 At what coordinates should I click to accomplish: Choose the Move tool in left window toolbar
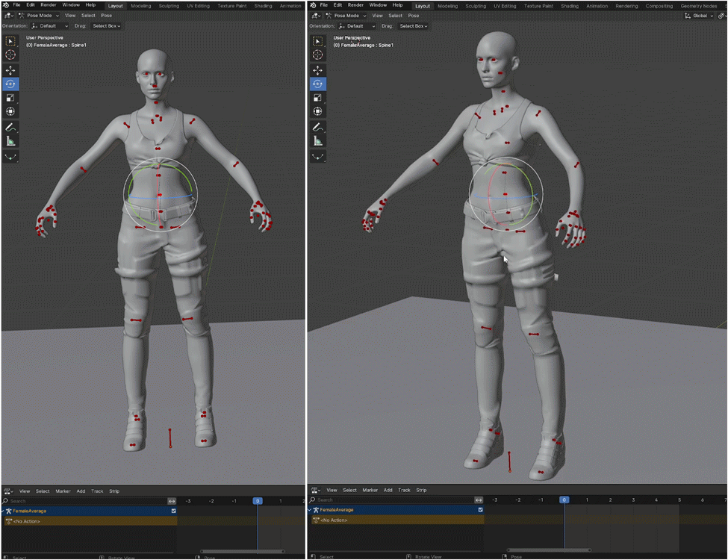10,69
